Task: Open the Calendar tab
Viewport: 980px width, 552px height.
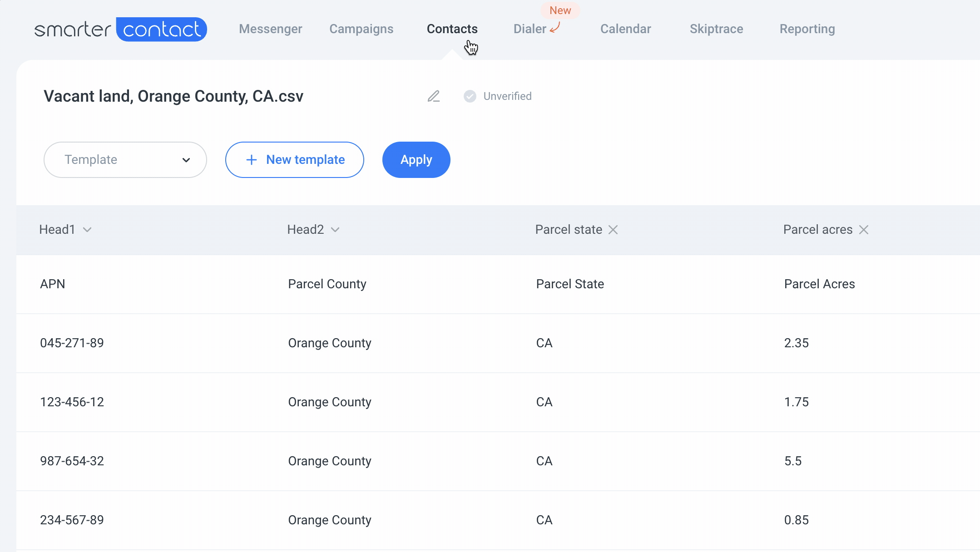Action: click(x=625, y=29)
